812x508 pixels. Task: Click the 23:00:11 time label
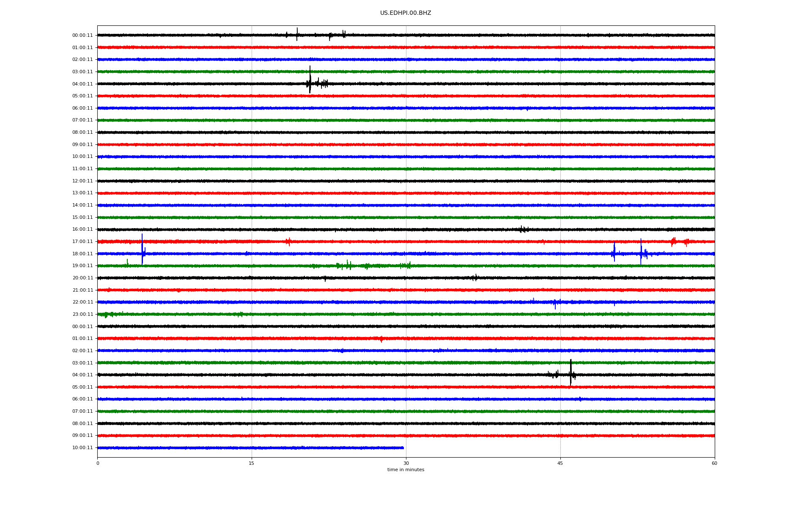[82, 315]
